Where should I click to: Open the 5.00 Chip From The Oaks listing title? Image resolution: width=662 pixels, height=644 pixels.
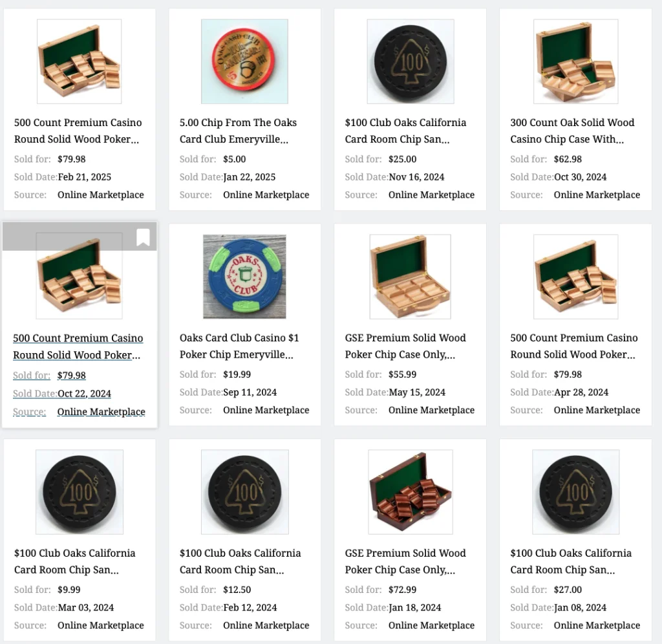coord(238,131)
